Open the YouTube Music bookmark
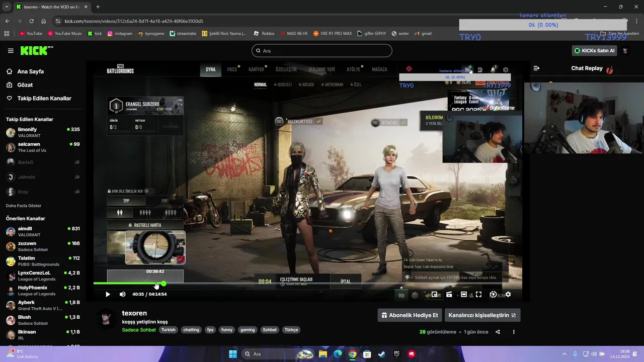This screenshot has width=644, height=362. [x=65, y=34]
